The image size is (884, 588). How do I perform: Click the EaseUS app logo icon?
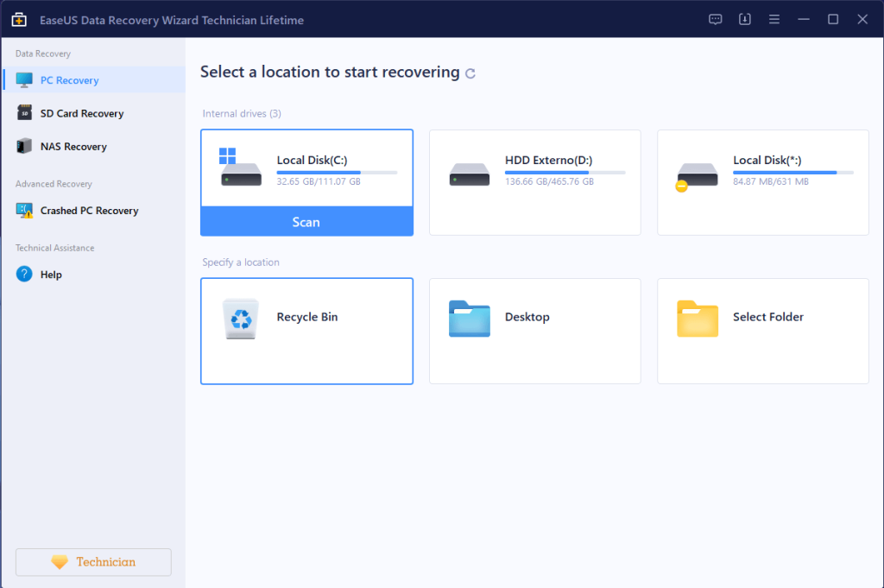(19, 20)
